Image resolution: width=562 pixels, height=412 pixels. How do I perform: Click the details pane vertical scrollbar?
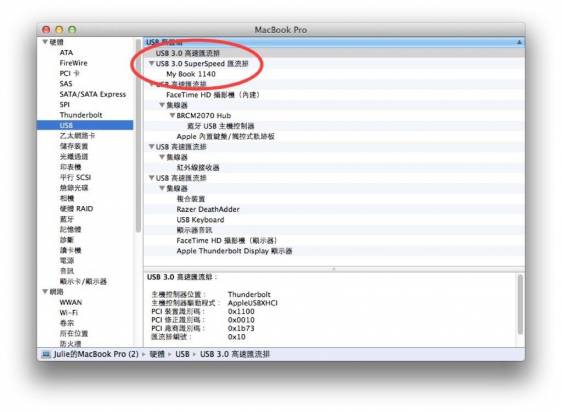(x=520, y=304)
